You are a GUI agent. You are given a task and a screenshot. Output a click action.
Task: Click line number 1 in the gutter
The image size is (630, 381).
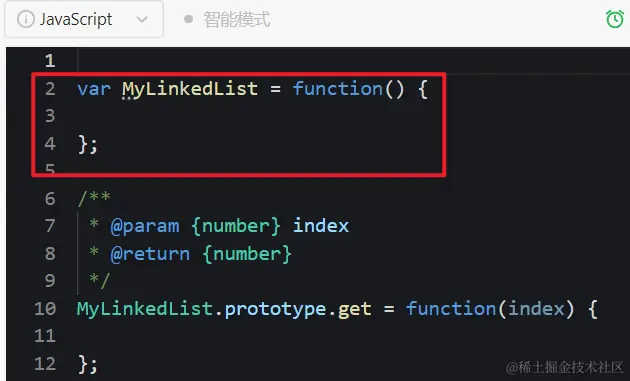coord(50,61)
